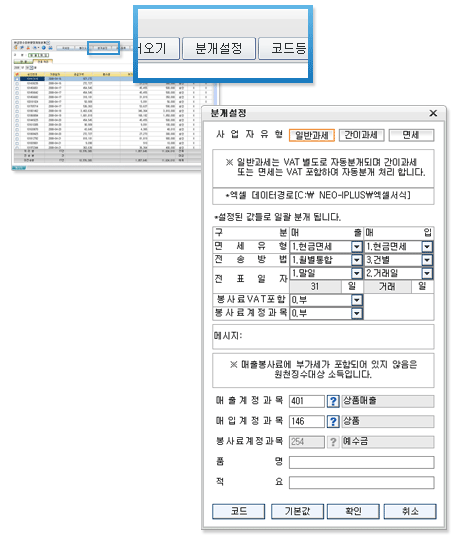Open the 매출 전표일자 dropdown showing 1.말일
Screen dimensions: 462x539
(357, 274)
